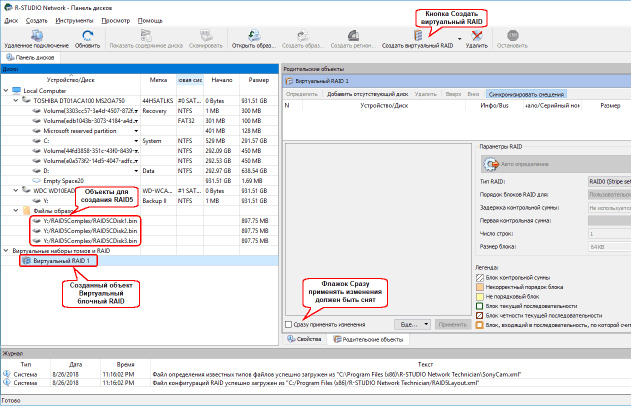This screenshot has height=417, width=631.
Task: Open the Еще... dropdown button
Action: click(x=412, y=324)
